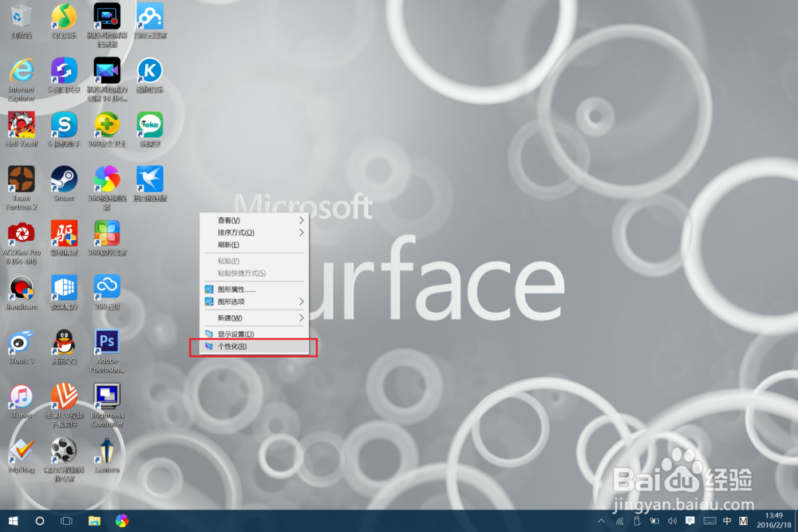Choose 显示设置(D) from context menu
This screenshot has width=798, height=532.
[254, 334]
